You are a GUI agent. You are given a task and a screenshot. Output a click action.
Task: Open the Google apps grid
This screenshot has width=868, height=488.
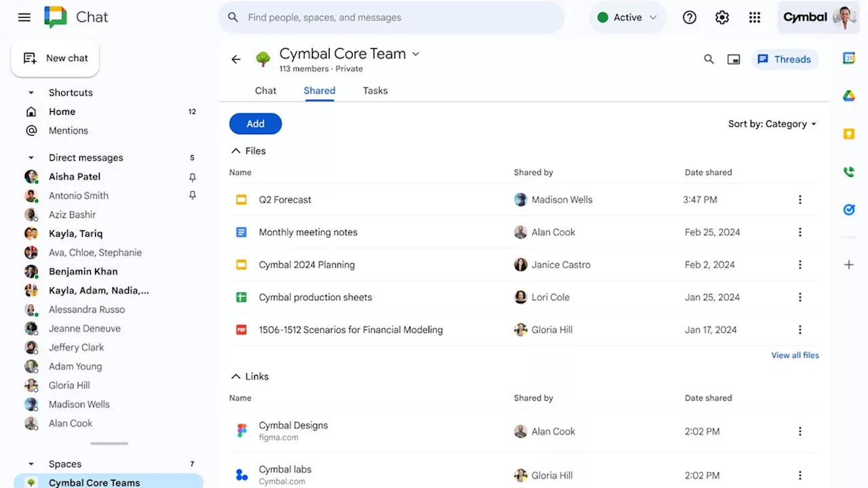pos(755,18)
